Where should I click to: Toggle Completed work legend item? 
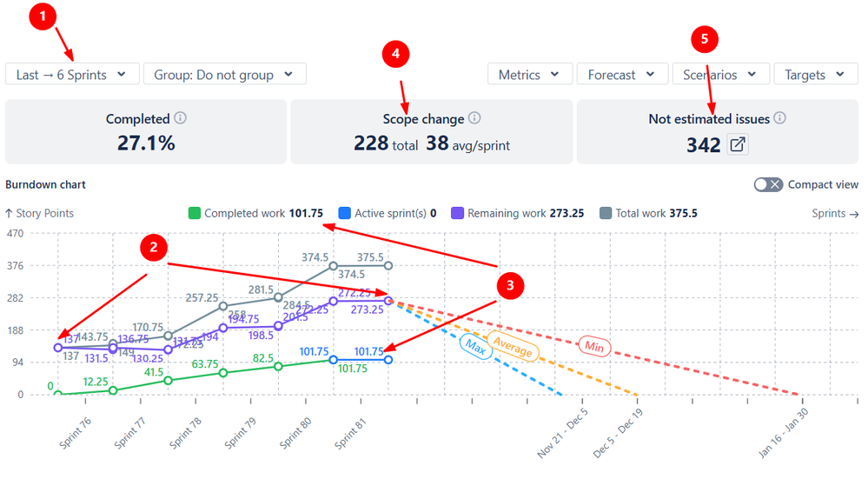point(255,213)
